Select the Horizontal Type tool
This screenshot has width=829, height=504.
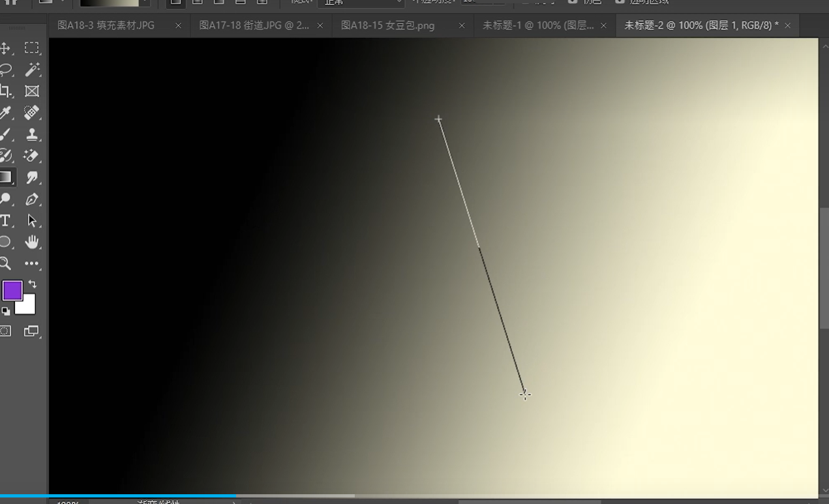(5, 220)
